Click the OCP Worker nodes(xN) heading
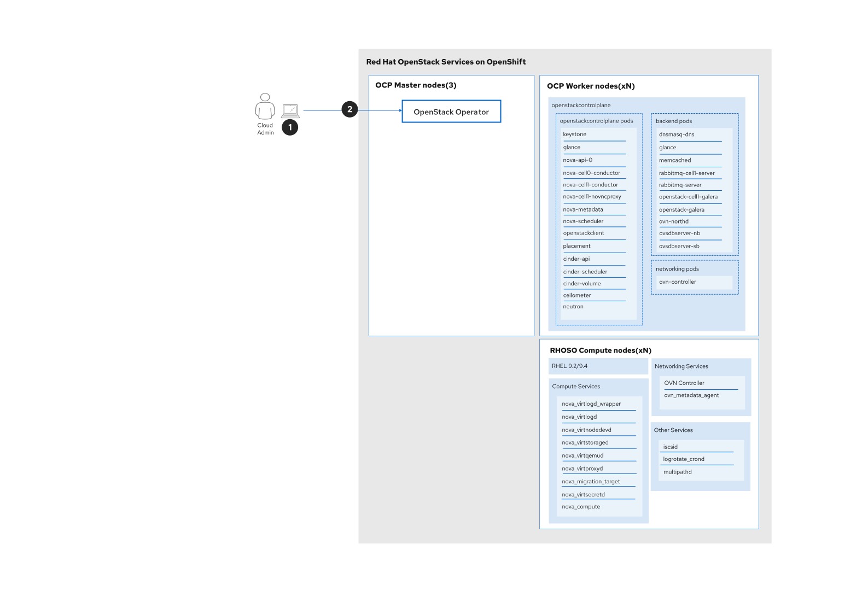 (591, 86)
